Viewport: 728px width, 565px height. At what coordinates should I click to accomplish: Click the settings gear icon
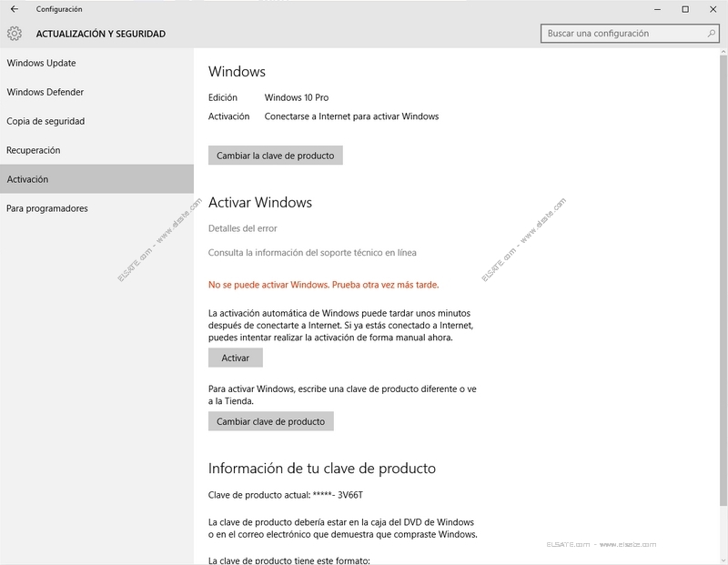coord(15,34)
